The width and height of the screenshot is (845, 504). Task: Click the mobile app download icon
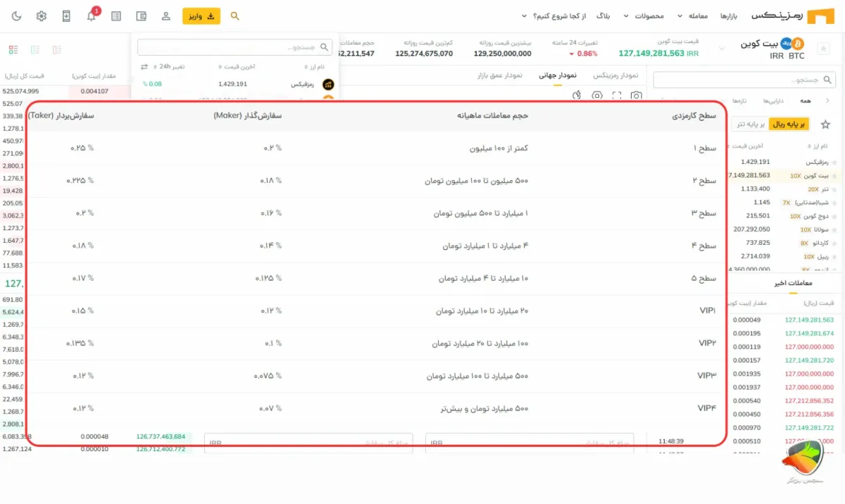click(66, 15)
